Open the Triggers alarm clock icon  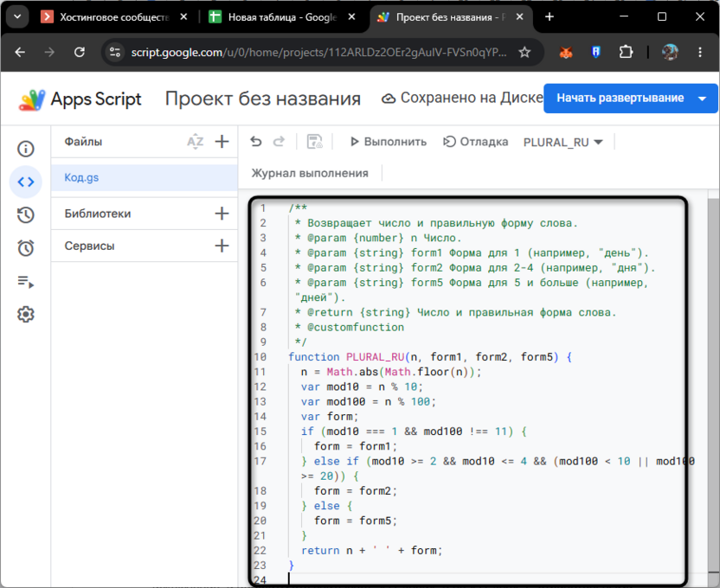click(x=26, y=248)
